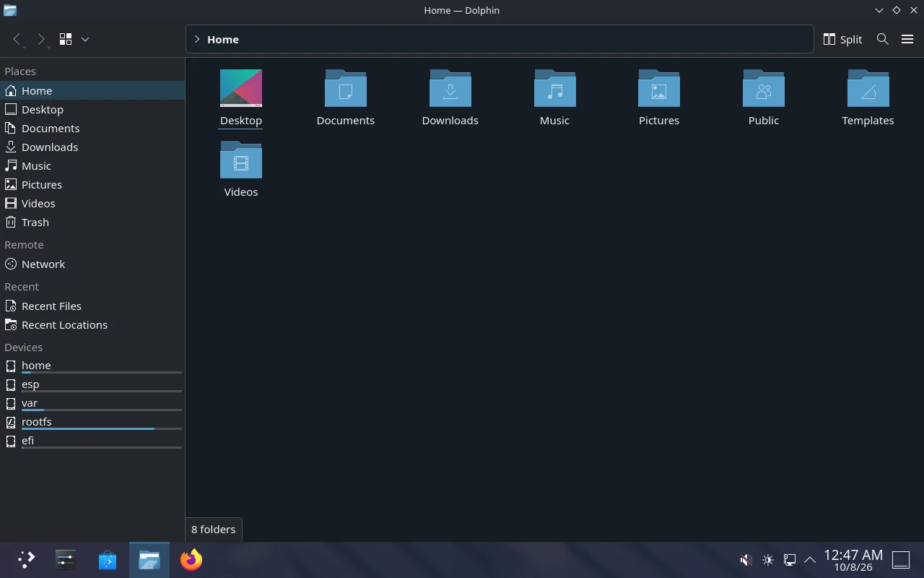Open the esp device
Viewport: 924px width, 578px height.
(x=92, y=384)
